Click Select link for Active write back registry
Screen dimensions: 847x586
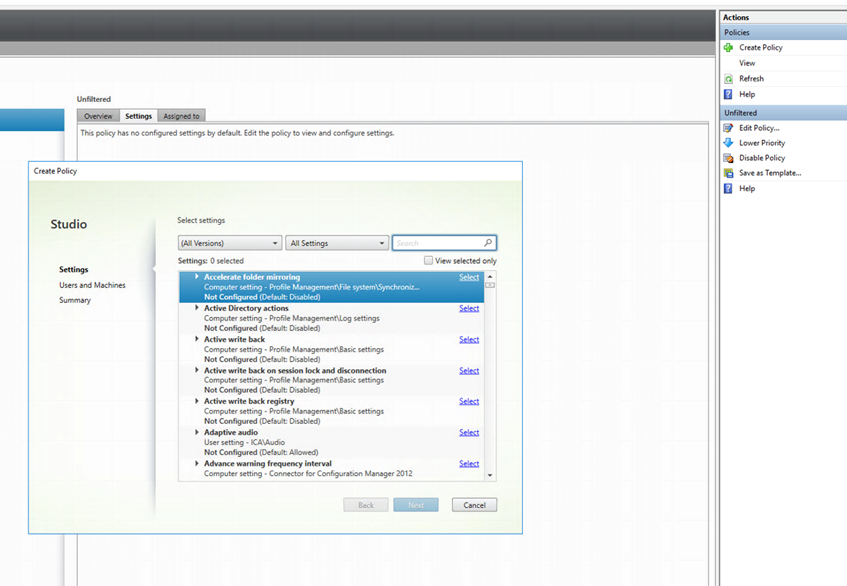coord(469,401)
